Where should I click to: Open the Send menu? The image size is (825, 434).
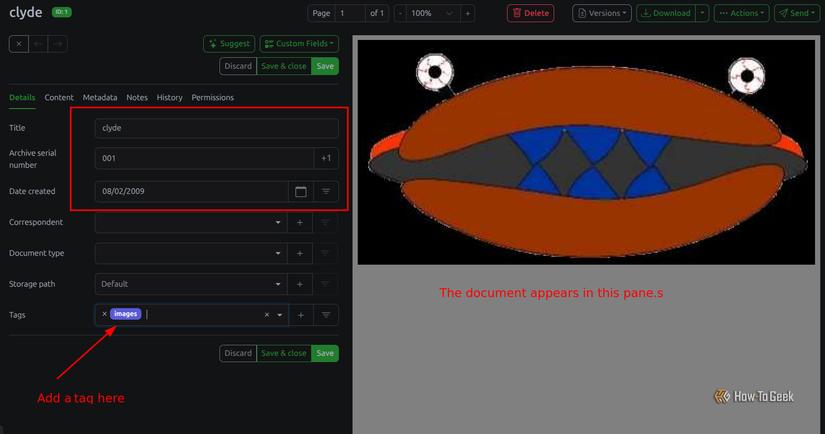797,13
